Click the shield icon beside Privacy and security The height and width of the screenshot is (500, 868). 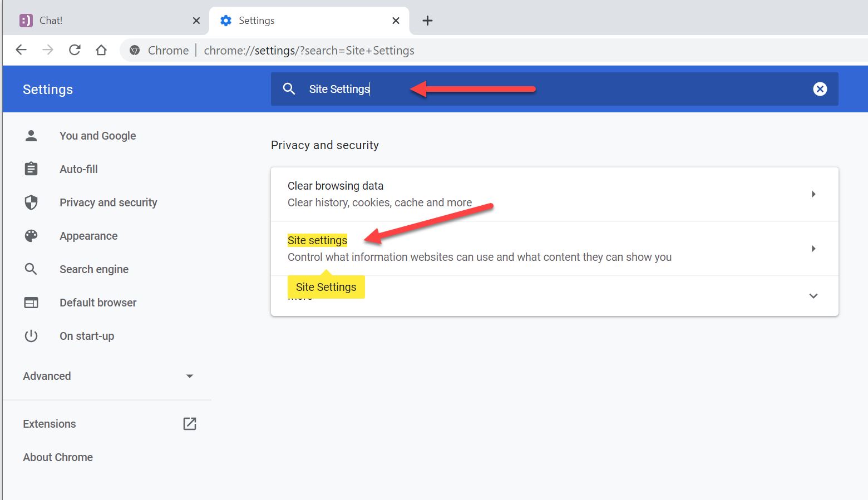click(31, 202)
